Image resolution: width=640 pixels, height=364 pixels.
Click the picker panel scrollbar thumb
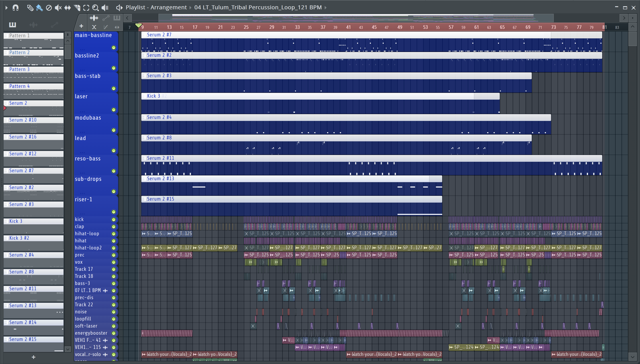click(x=68, y=51)
